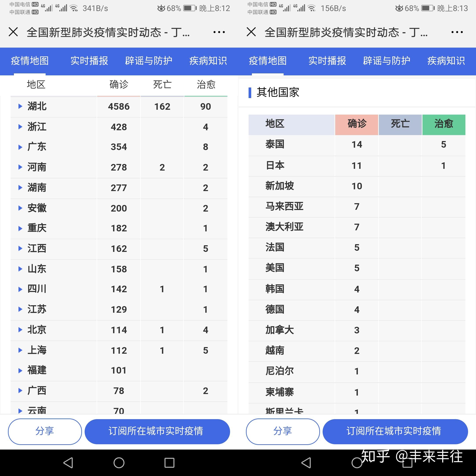476x476 pixels.
Task: Expand the 上海 row arrow
Action: tap(20, 350)
